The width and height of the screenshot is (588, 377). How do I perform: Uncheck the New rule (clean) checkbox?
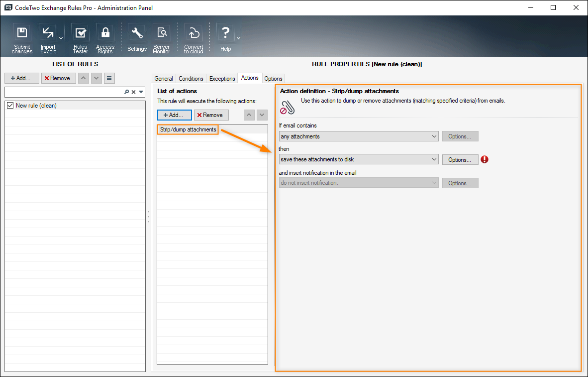(10, 106)
